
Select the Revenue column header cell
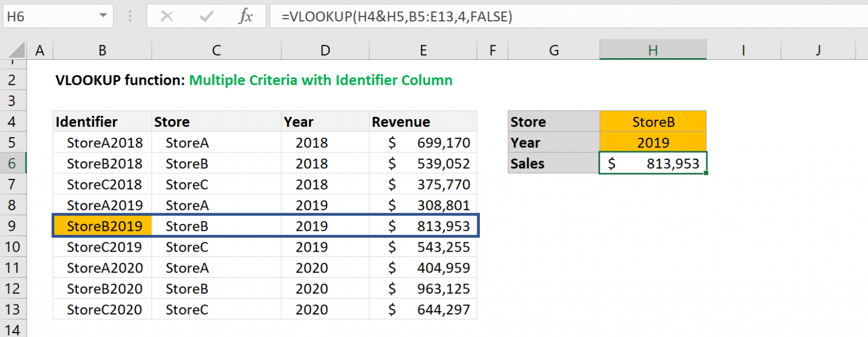pos(423,121)
